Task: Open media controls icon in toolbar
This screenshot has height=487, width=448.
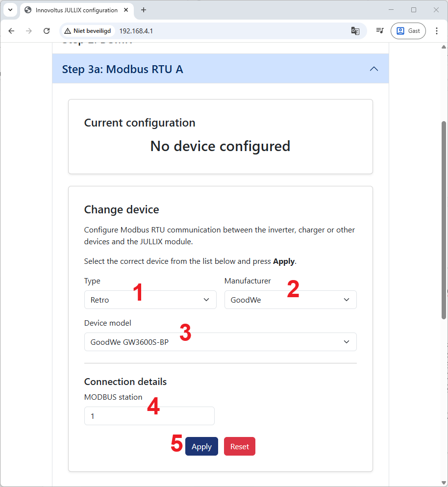Action: (x=379, y=31)
